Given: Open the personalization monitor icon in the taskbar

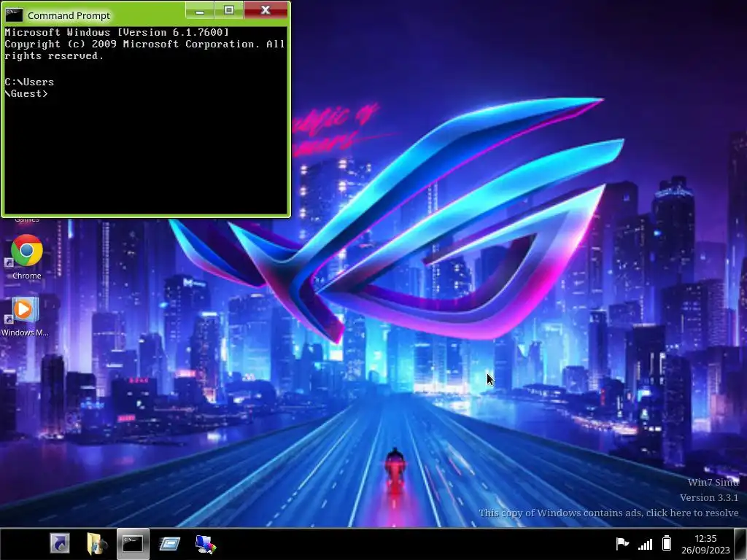Looking at the screenshot, I should pos(206,544).
